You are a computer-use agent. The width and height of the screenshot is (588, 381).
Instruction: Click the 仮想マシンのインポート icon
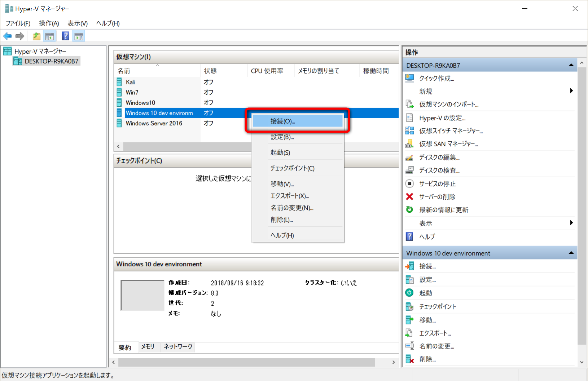click(x=409, y=104)
